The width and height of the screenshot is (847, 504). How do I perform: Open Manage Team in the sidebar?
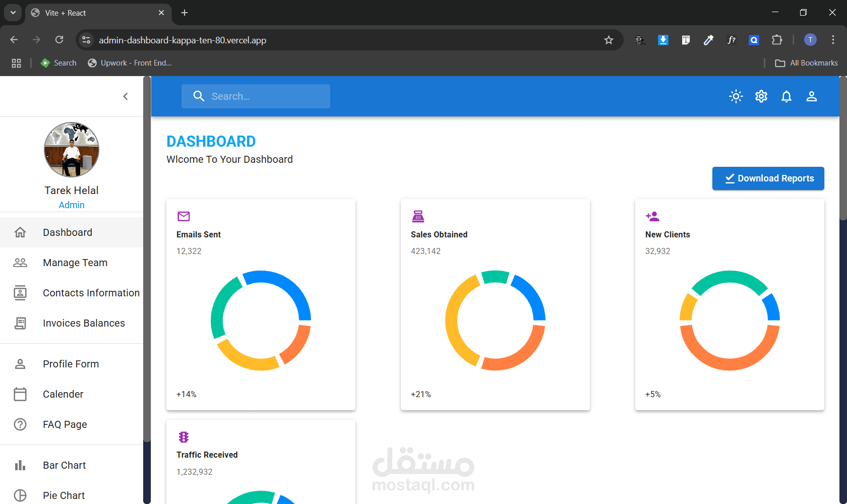pyautogui.click(x=72, y=263)
